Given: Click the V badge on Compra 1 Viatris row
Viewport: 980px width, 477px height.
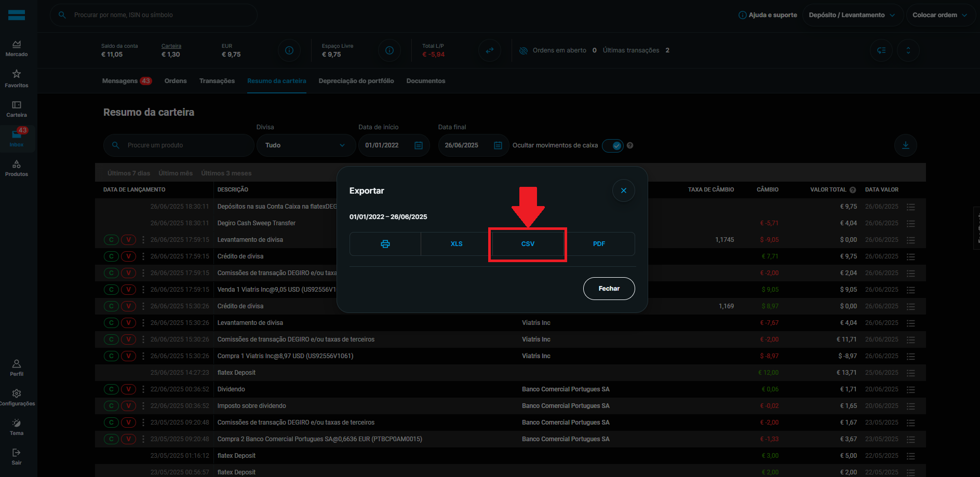Looking at the screenshot, I should point(128,356).
